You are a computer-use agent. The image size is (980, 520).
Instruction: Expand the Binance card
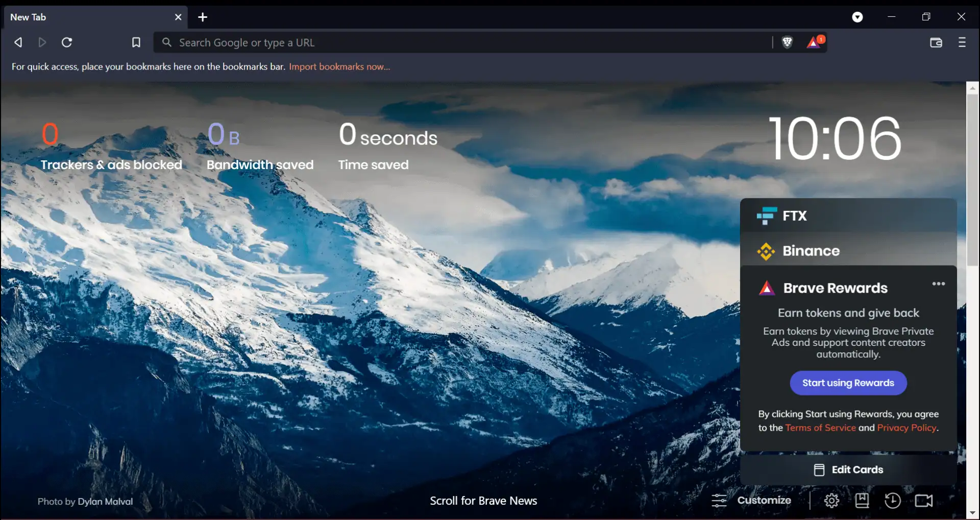click(848, 251)
